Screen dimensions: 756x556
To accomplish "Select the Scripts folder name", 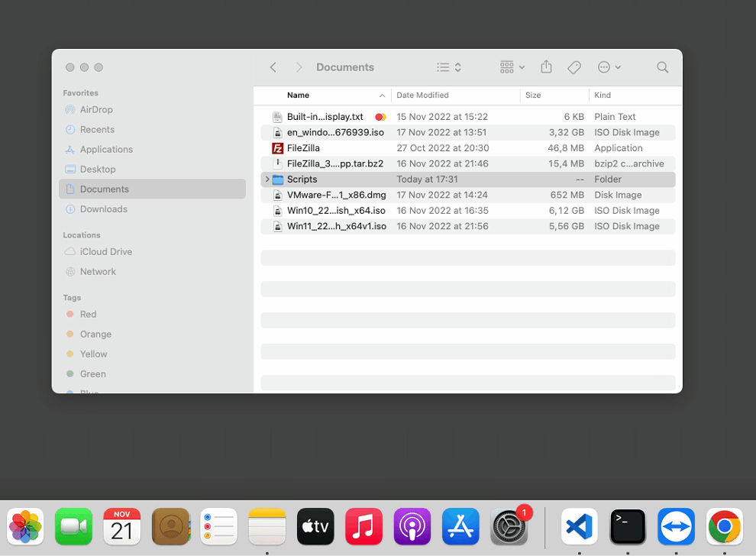I will pos(302,179).
